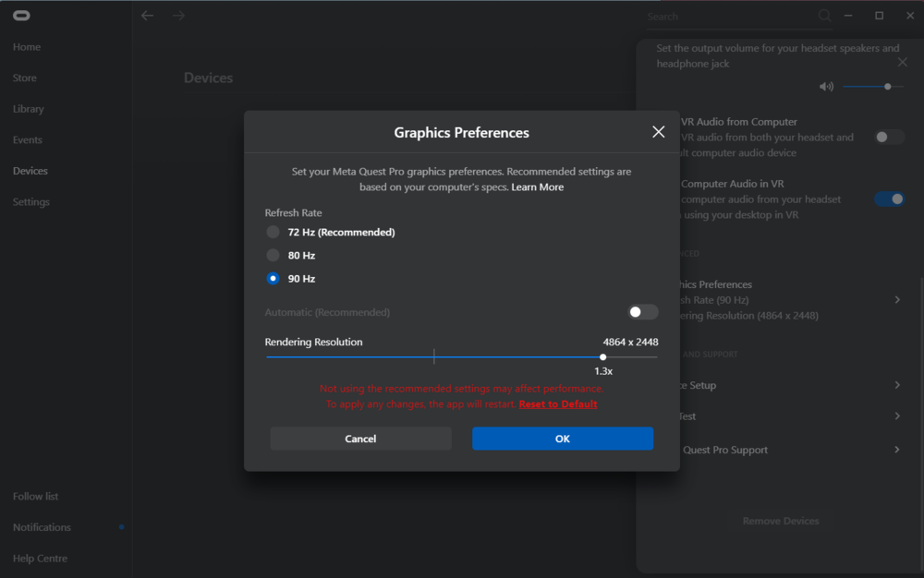Select the 80 Hz refresh rate
This screenshot has height=578, width=924.
click(273, 255)
